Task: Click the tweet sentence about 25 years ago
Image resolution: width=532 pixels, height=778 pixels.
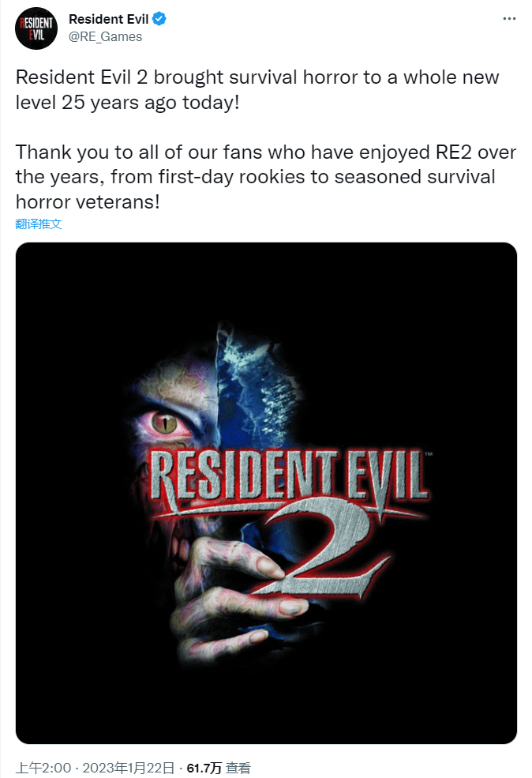Action: tap(257, 90)
